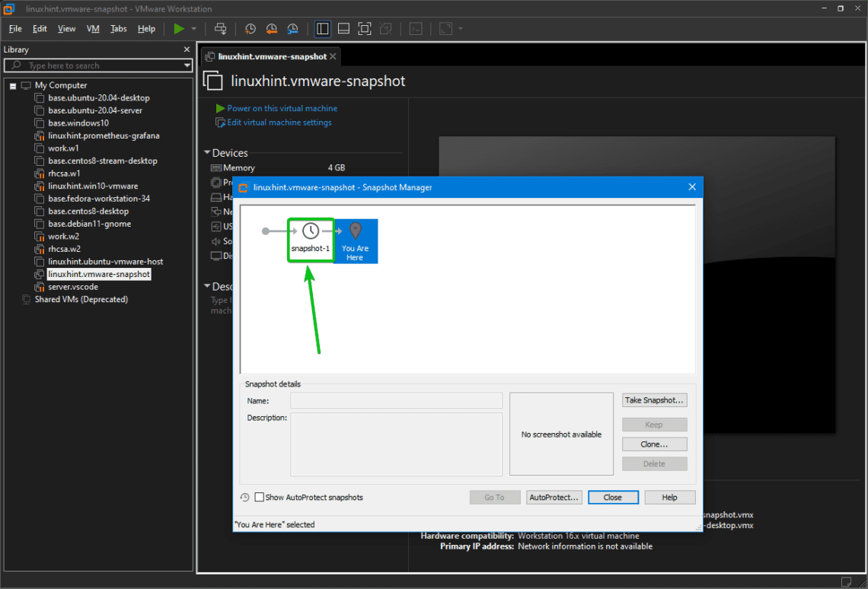Viewport: 868px width, 589px height.
Task: Toggle the Library panel visibility icon
Action: point(323,28)
